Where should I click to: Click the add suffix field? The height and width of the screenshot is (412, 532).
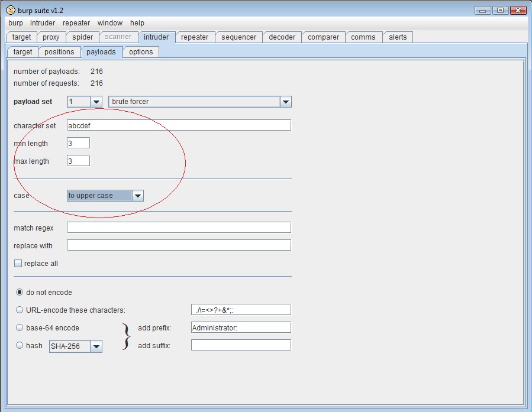(241, 345)
